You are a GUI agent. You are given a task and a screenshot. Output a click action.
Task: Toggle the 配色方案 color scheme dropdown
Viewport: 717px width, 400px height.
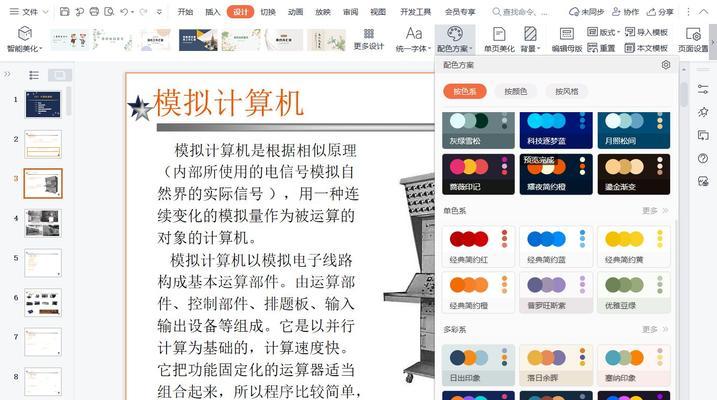click(455, 39)
